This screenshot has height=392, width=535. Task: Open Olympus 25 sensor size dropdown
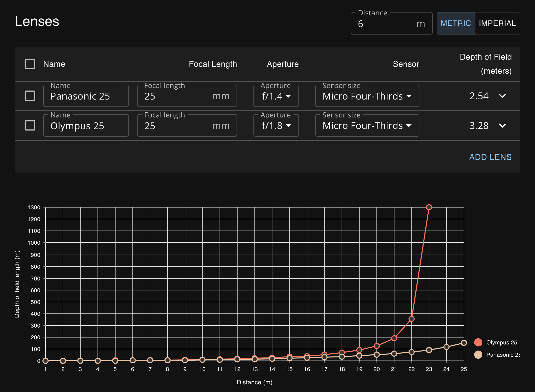(x=367, y=126)
